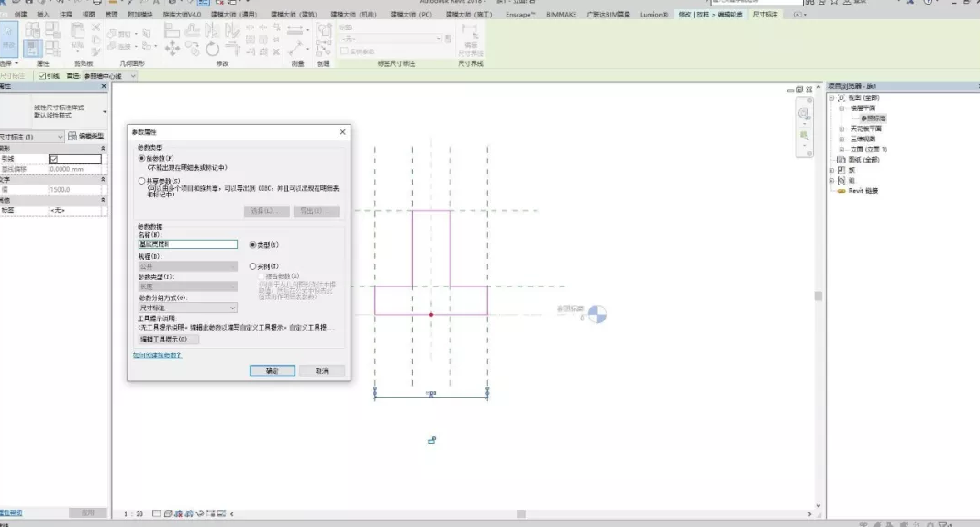
Task: Open the label dropdown in the ribbon
Action: (x=391, y=39)
